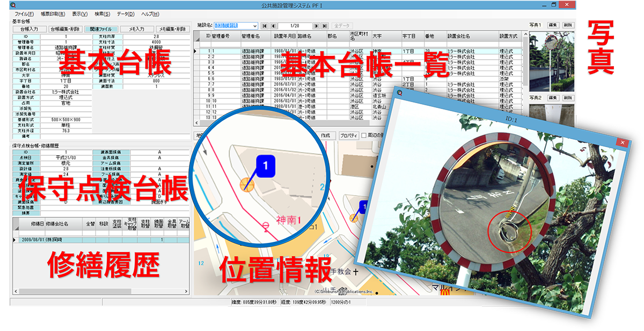Select list cell 1983/01/01

click(284, 78)
